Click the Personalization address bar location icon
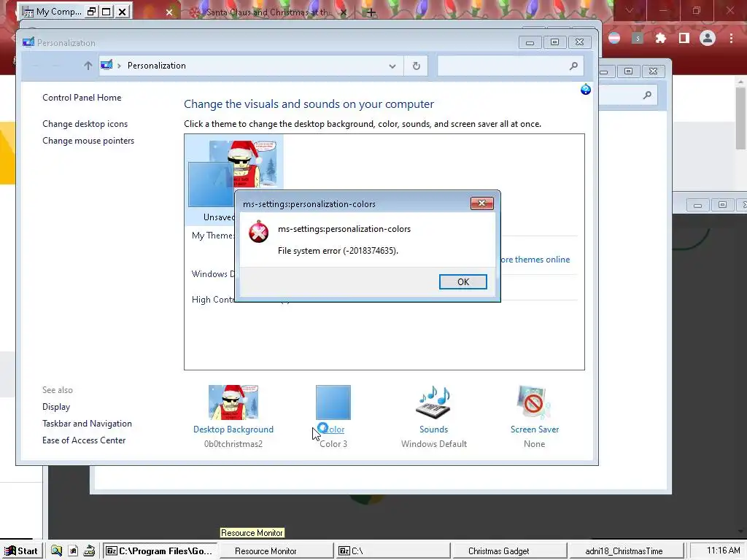The height and width of the screenshot is (560, 747). [107, 65]
